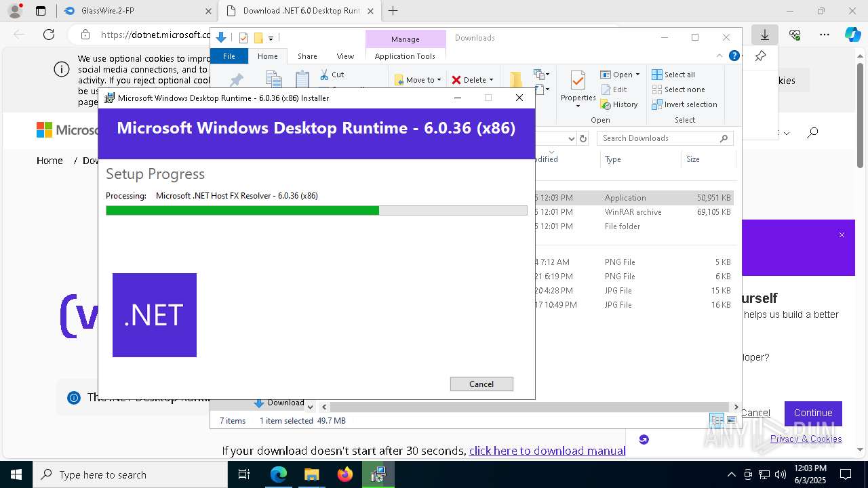The image size is (868, 488).
Task: Open Edge settings and more menu
Action: pyautogui.click(x=825, y=35)
